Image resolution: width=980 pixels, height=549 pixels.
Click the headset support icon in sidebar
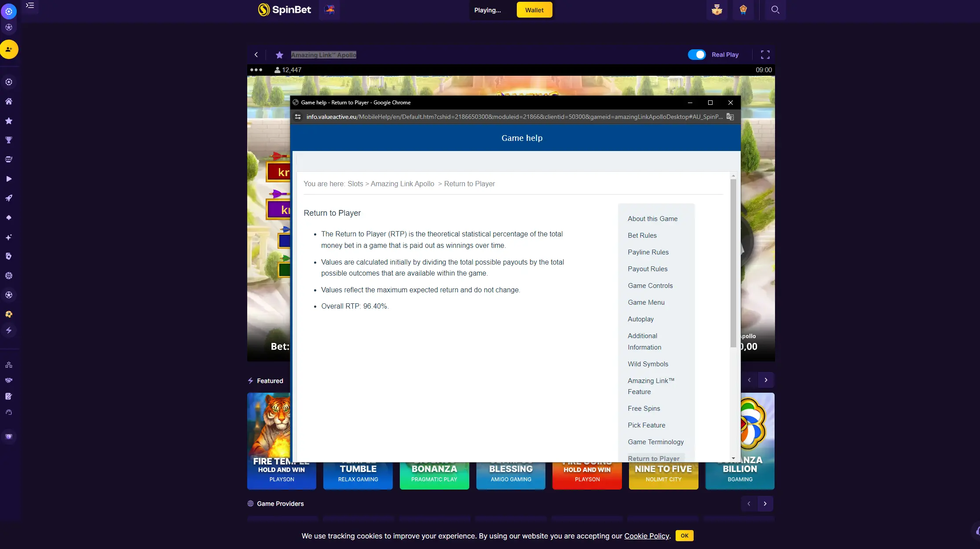click(x=9, y=413)
